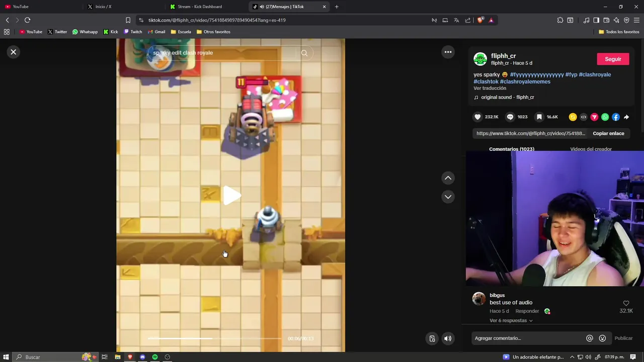Get embed code icon

click(x=583, y=117)
